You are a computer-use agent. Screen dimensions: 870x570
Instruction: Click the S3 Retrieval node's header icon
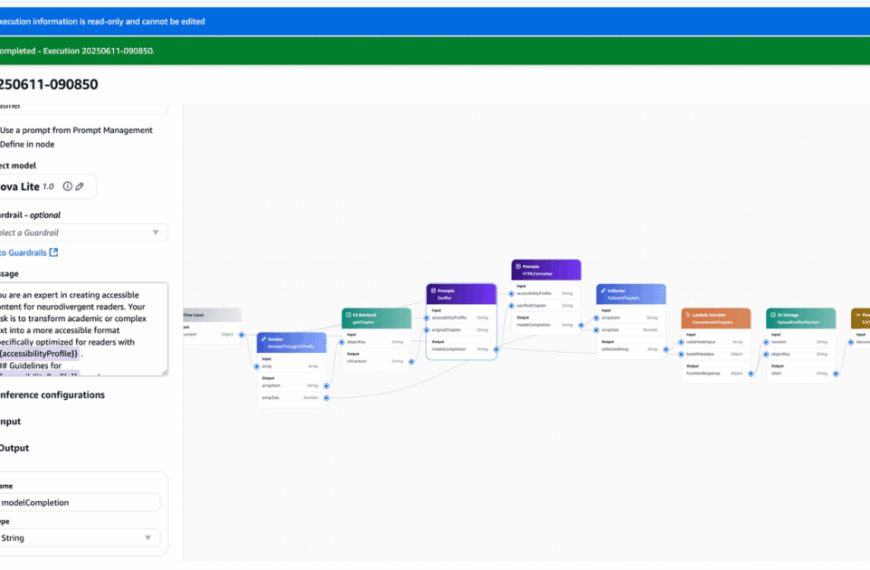tap(348, 315)
